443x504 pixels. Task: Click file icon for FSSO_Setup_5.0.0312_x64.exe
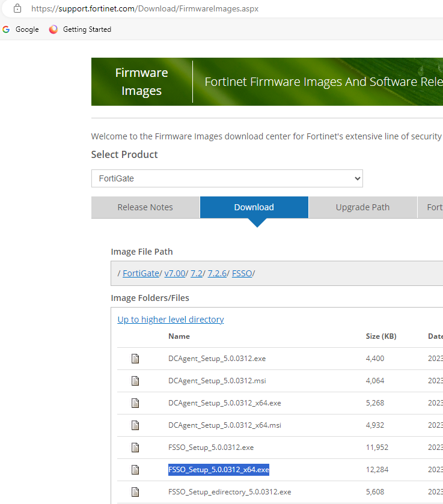click(x=135, y=470)
